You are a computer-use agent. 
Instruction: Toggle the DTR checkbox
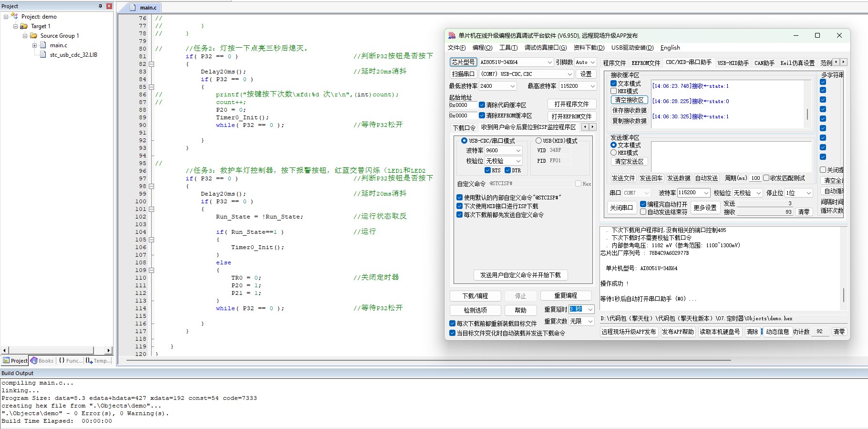(507, 170)
